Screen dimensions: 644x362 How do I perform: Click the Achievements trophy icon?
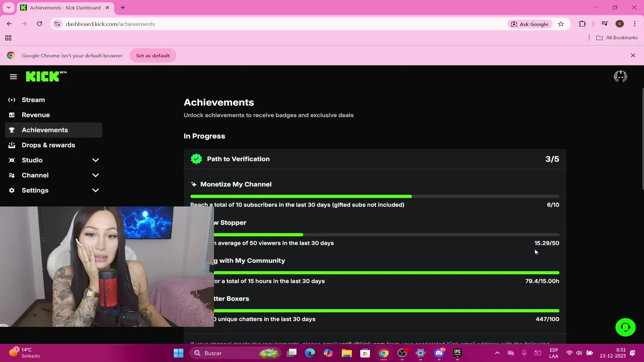12,130
